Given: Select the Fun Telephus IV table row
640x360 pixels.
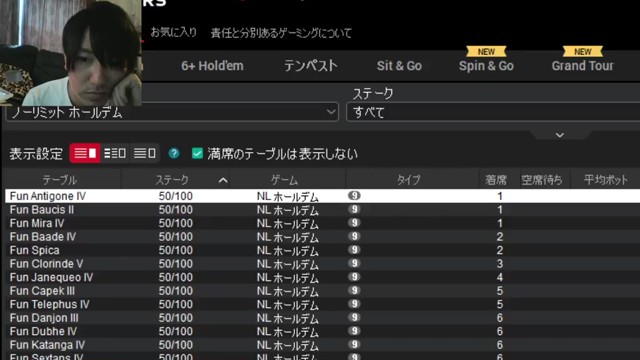Looking at the screenshot, I should [322, 304].
